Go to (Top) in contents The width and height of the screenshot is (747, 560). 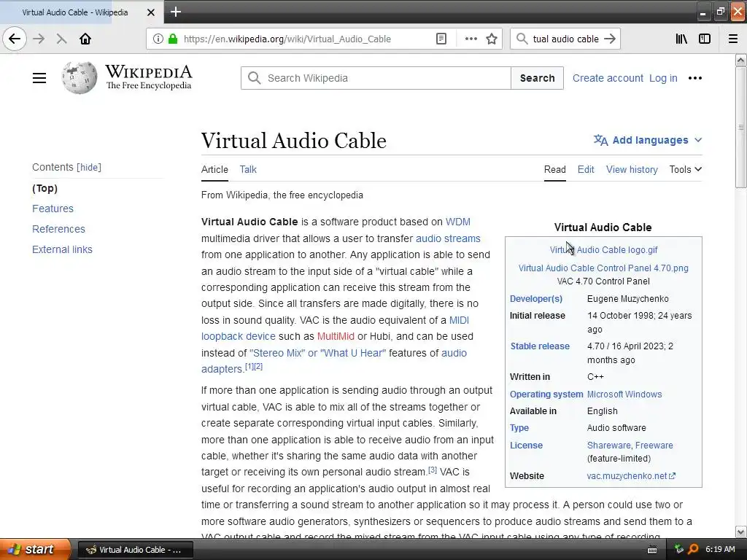pos(44,188)
